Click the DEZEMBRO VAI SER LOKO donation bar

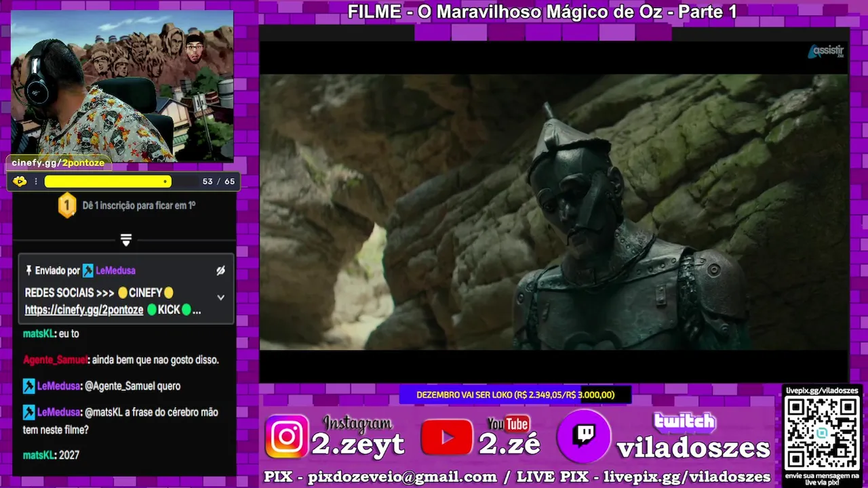515,394
